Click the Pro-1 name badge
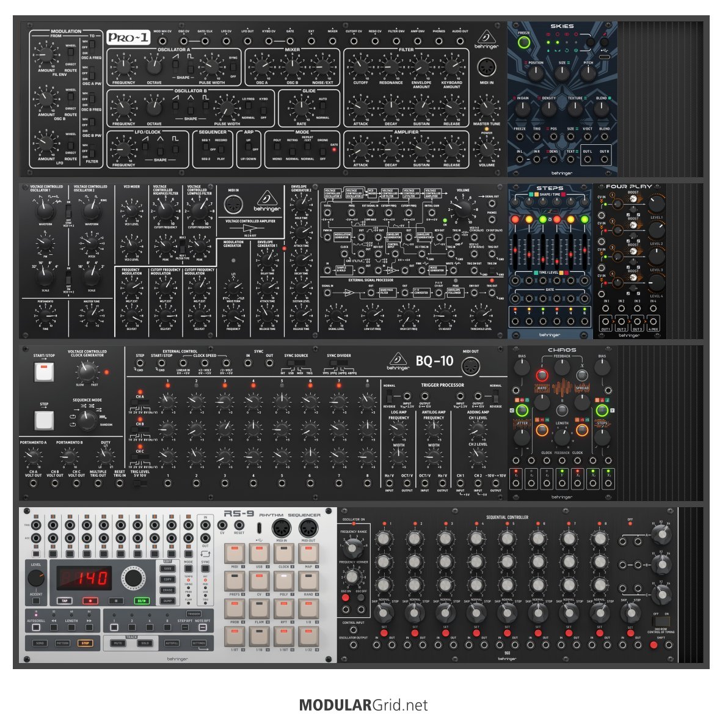 [128, 38]
